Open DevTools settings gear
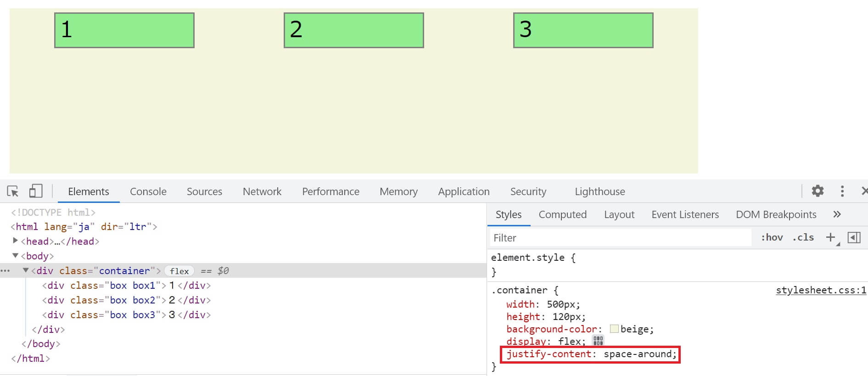Screen dimensions: 868x376 coord(818,191)
